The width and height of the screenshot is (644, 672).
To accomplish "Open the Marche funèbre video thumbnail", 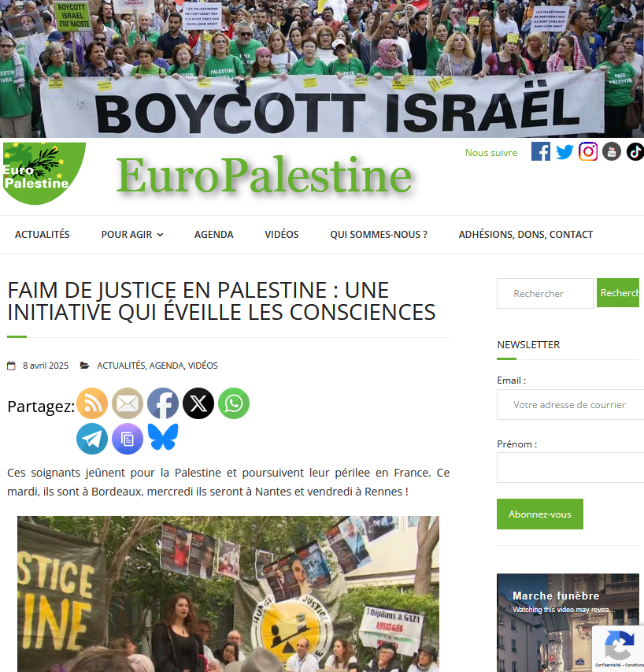I will click(568, 622).
